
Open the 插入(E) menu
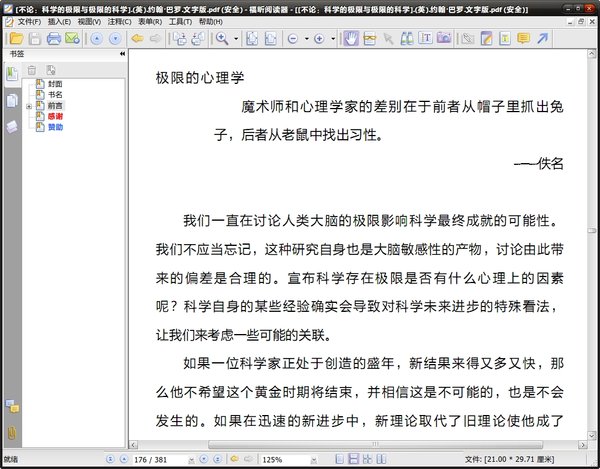pyautogui.click(x=59, y=22)
